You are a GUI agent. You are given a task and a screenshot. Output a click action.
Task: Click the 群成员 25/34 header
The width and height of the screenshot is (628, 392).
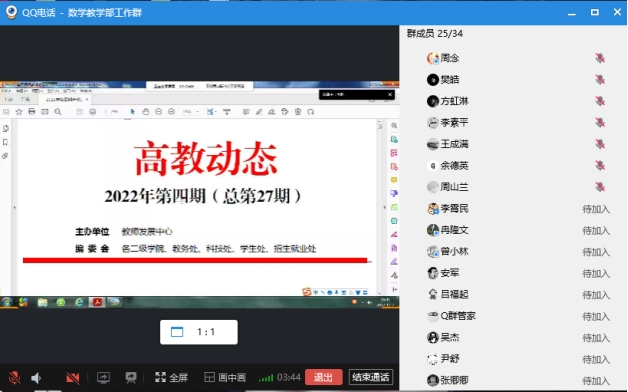click(435, 34)
